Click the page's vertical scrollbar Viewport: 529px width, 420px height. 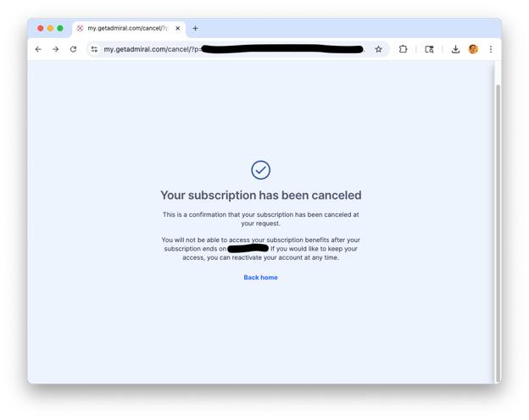498,234
